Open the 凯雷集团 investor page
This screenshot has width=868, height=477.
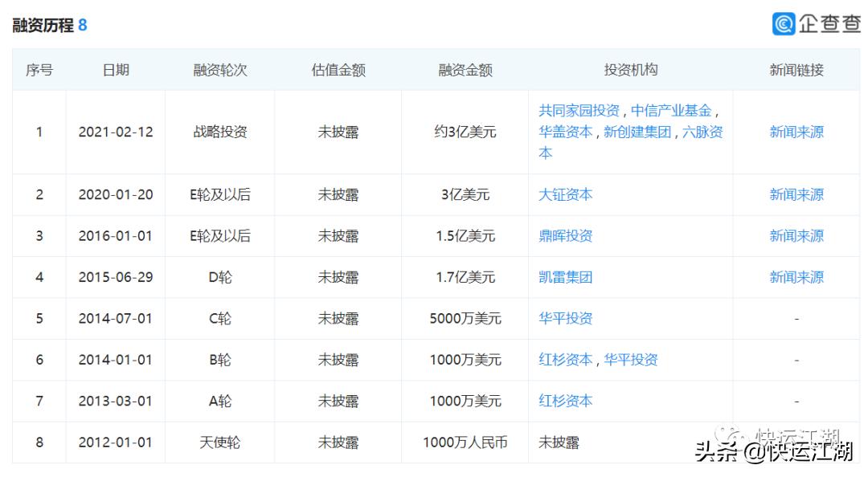coord(567,277)
